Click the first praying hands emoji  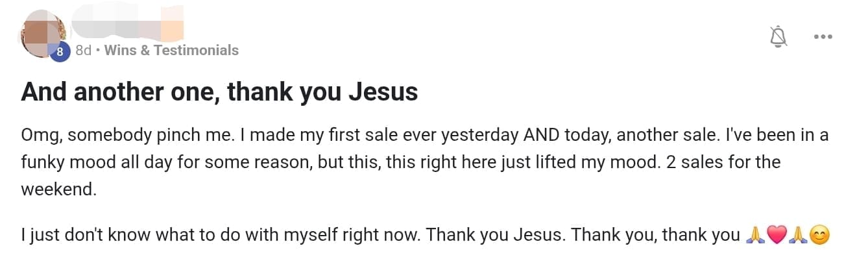tap(754, 236)
